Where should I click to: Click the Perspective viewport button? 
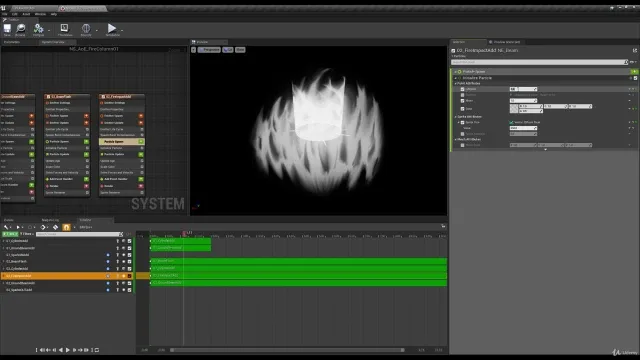(x=209, y=50)
